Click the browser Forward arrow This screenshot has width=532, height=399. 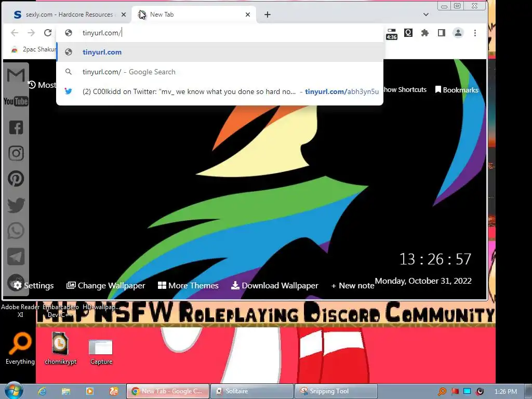31,33
